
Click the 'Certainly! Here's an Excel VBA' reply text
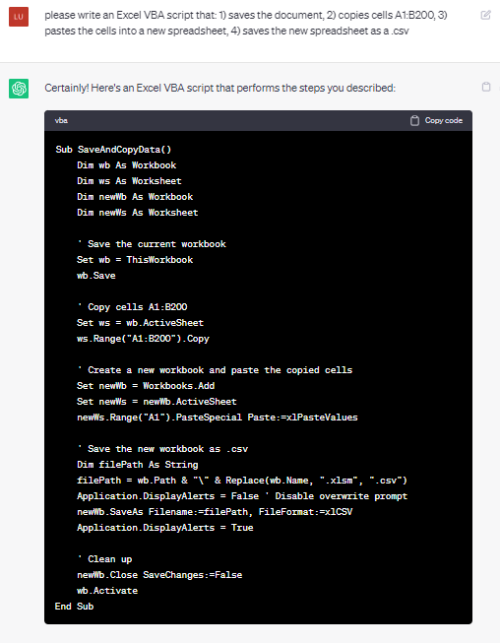220,88
